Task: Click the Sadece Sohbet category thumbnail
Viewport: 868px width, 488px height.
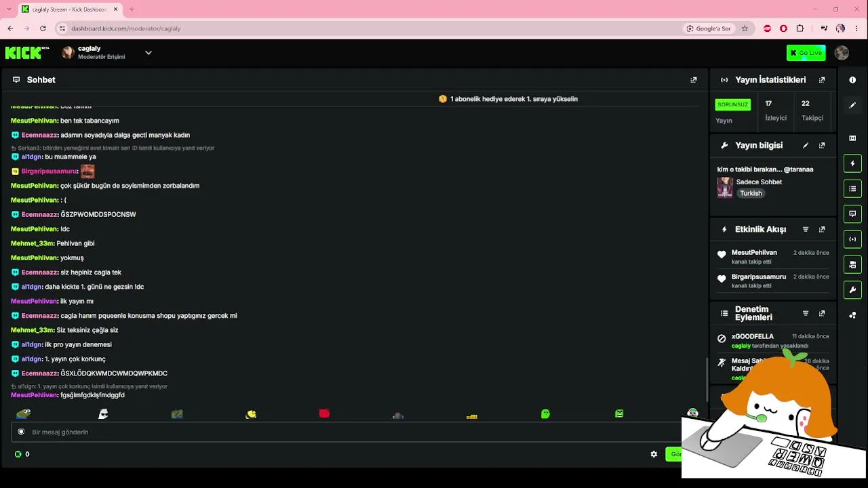Action: point(725,187)
